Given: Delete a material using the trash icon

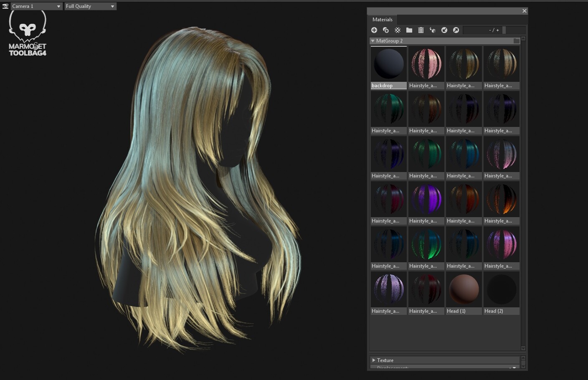Looking at the screenshot, I should 421,30.
